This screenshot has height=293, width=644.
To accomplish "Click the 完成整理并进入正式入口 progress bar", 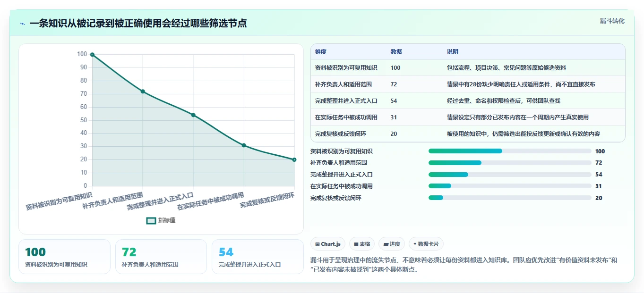I will (x=510, y=175).
